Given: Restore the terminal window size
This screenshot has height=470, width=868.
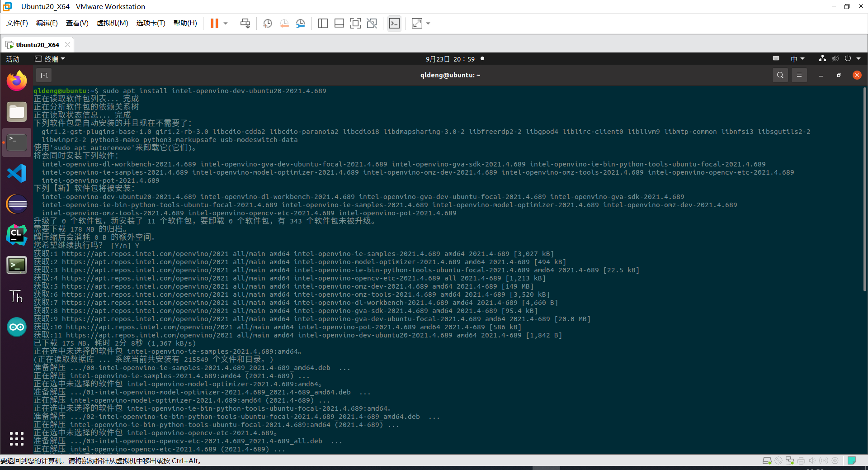Looking at the screenshot, I should point(839,76).
